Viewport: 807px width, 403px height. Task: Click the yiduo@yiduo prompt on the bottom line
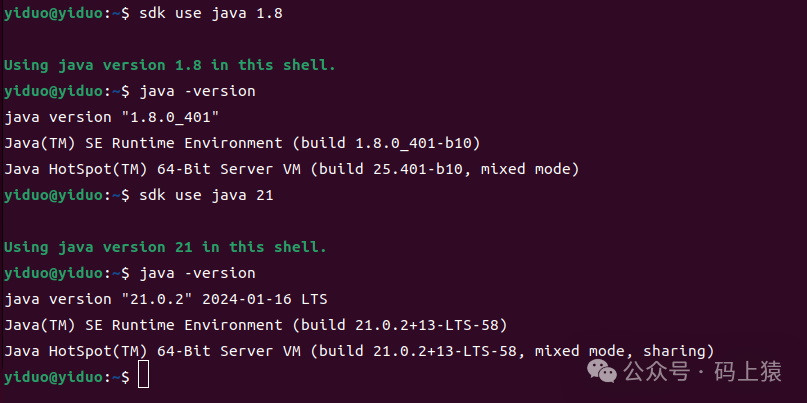pos(54,377)
